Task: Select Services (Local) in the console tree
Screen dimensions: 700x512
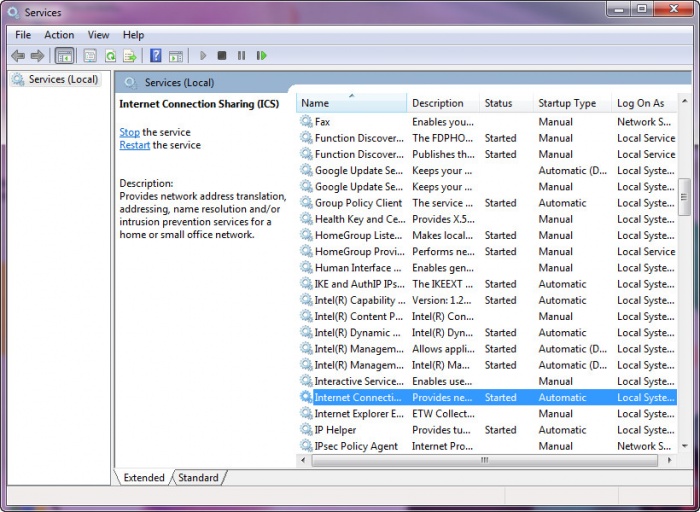Action: coord(63,79)
